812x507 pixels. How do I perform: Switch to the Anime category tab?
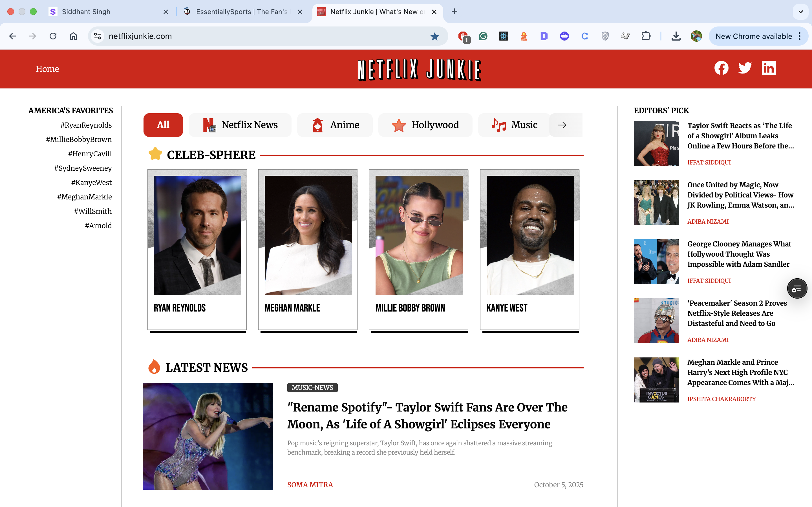click(335, 125)
